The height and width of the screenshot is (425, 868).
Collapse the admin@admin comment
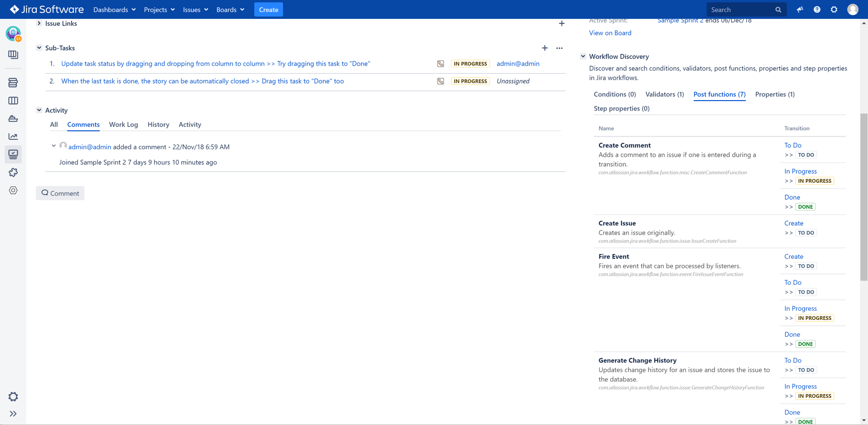tap(54, 146)
